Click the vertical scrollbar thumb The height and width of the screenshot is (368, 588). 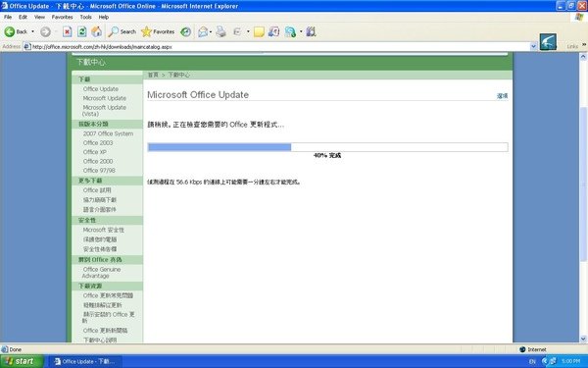pos(583,184)
